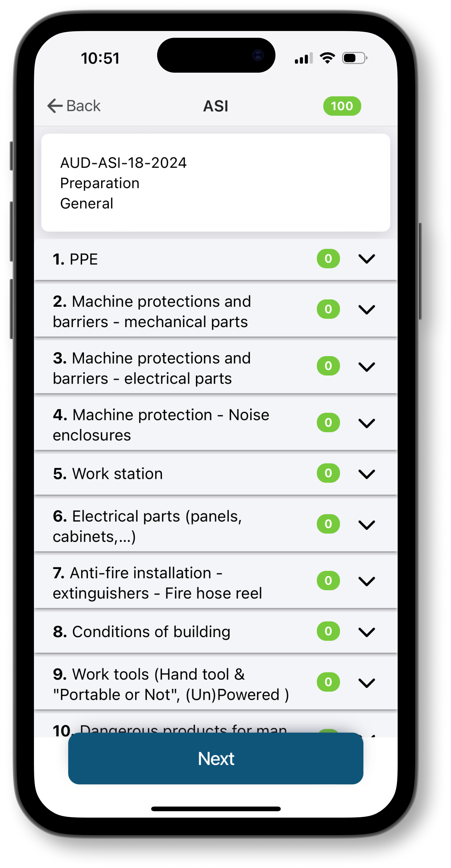Tap the Back arrow icon
Viewport: 451px width, 868px height.
(55, 106)
